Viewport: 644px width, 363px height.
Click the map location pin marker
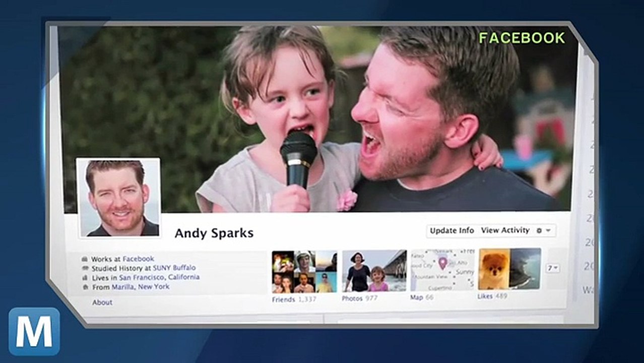[x=442, y=263]
